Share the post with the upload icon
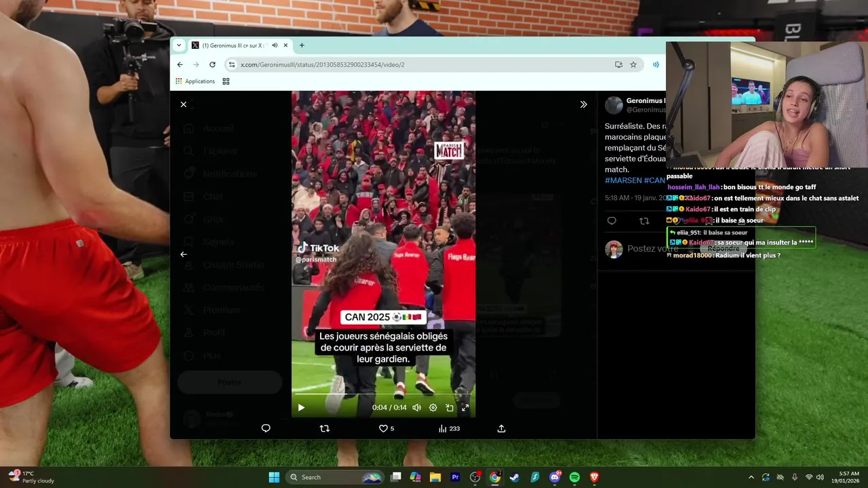The height and width of the screenshot is (488, 868). [502, 428]
